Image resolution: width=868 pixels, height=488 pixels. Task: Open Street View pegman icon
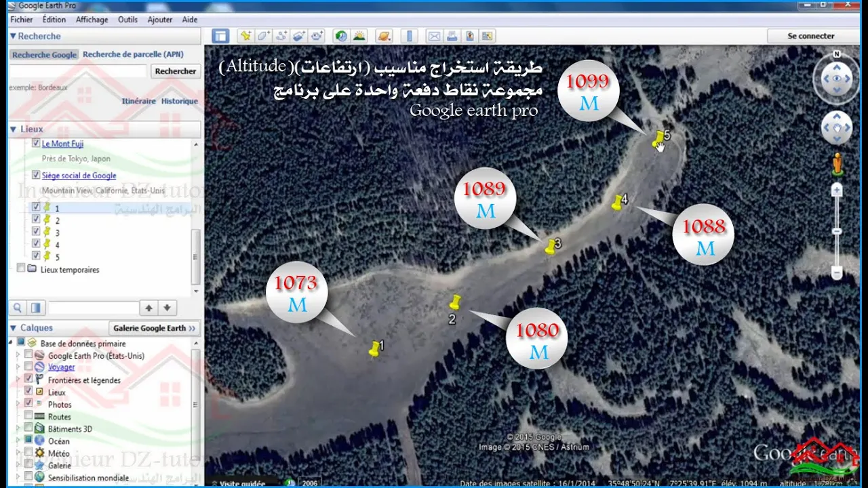tap(837, 164)
